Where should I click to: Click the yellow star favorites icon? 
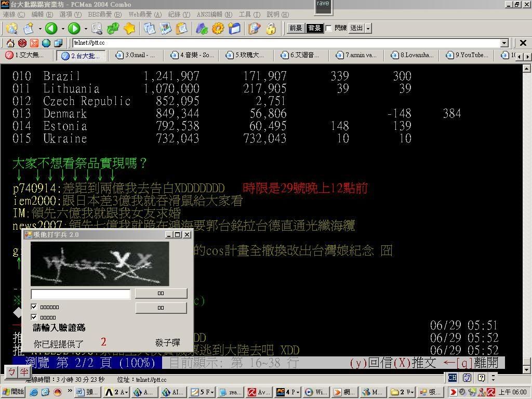coord(129,29)
